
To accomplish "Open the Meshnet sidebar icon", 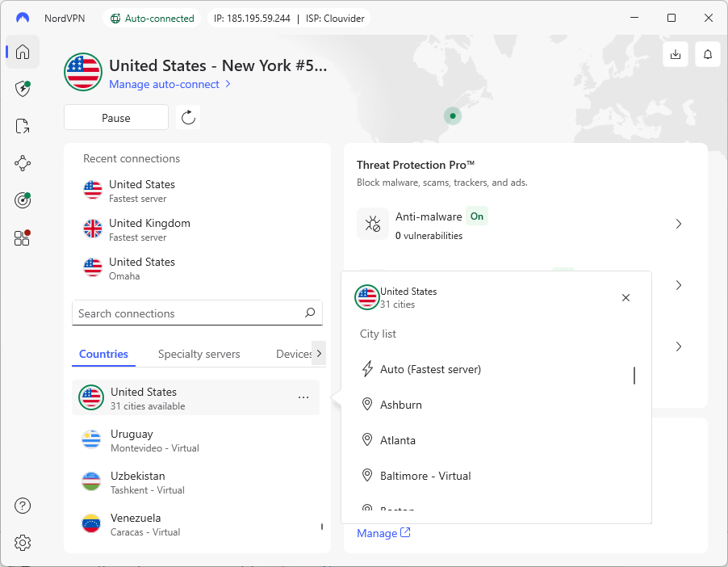I will point(23,163).
